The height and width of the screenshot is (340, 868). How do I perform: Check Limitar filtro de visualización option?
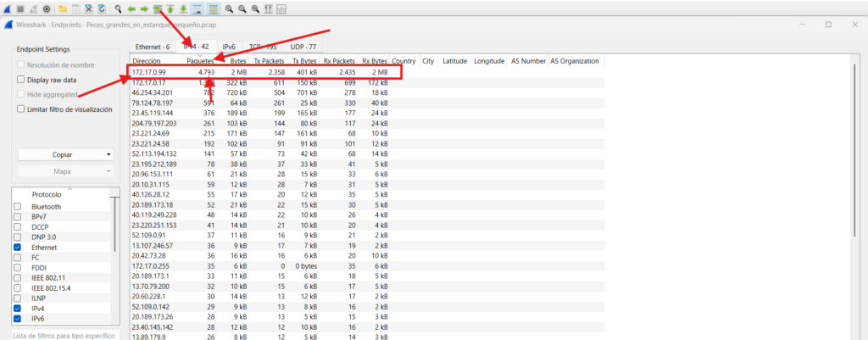(21, 109)
